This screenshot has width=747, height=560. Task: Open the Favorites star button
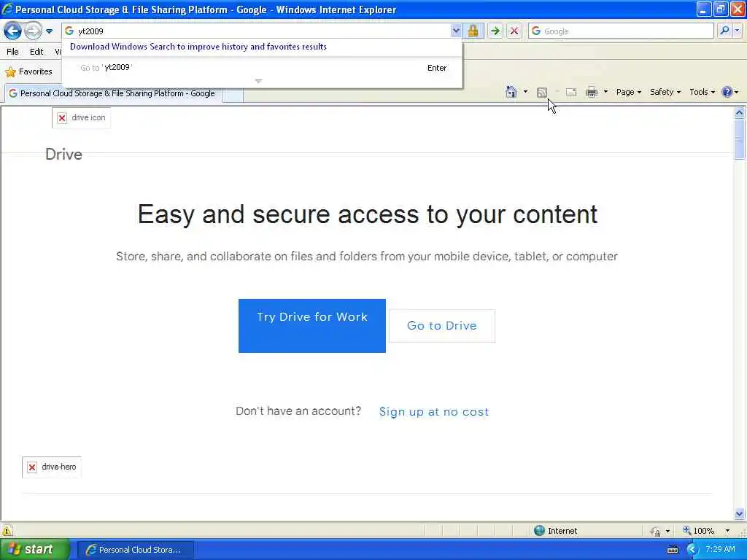[x=28, y=71]
